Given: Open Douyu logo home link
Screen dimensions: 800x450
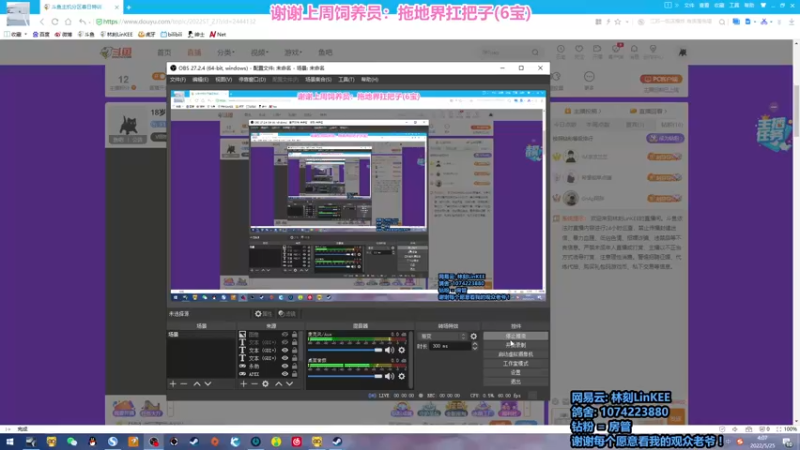Looking at the screenshot, I should pos(117,52).
